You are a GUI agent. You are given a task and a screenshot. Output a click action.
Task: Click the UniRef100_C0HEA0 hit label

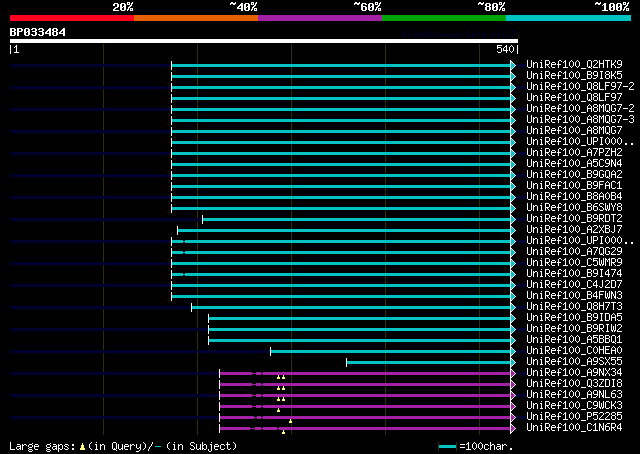(x=574, y=351)
